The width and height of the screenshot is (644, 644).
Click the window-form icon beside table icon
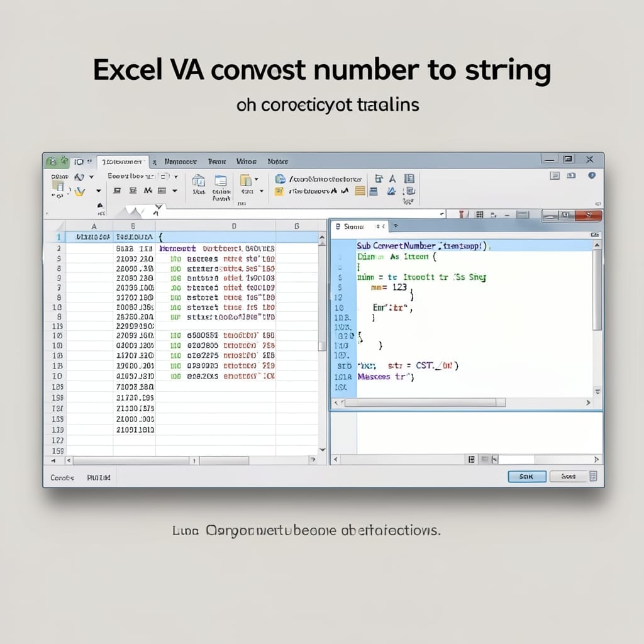tap(221, 180)
